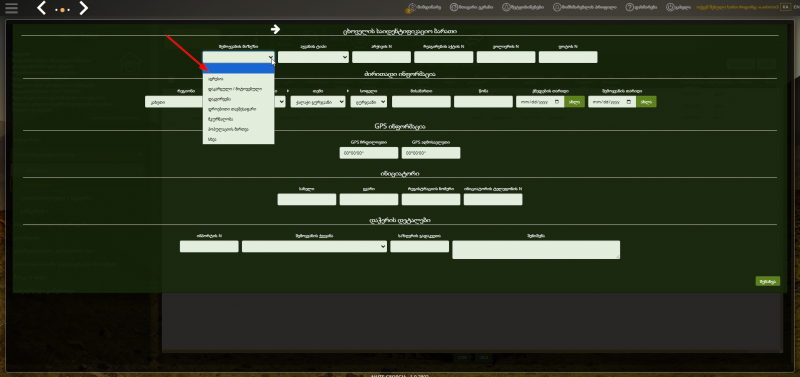Focus the GPS north coordinate field

369,153
